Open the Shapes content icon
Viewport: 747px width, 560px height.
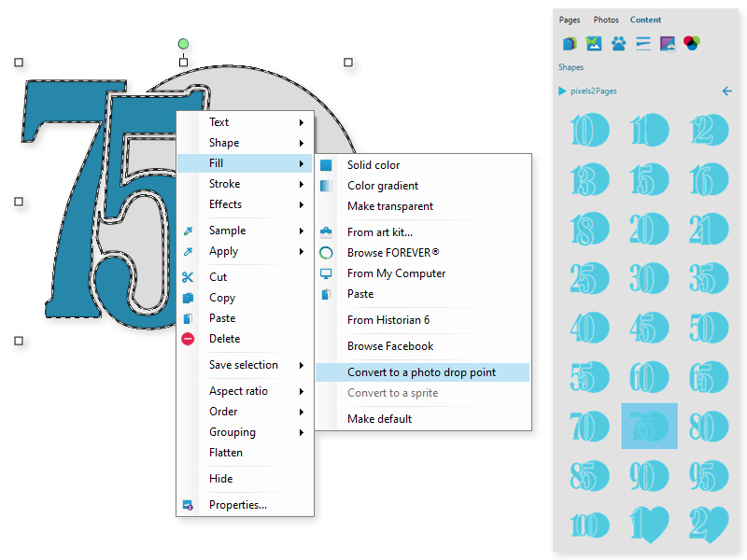point(570,44)
